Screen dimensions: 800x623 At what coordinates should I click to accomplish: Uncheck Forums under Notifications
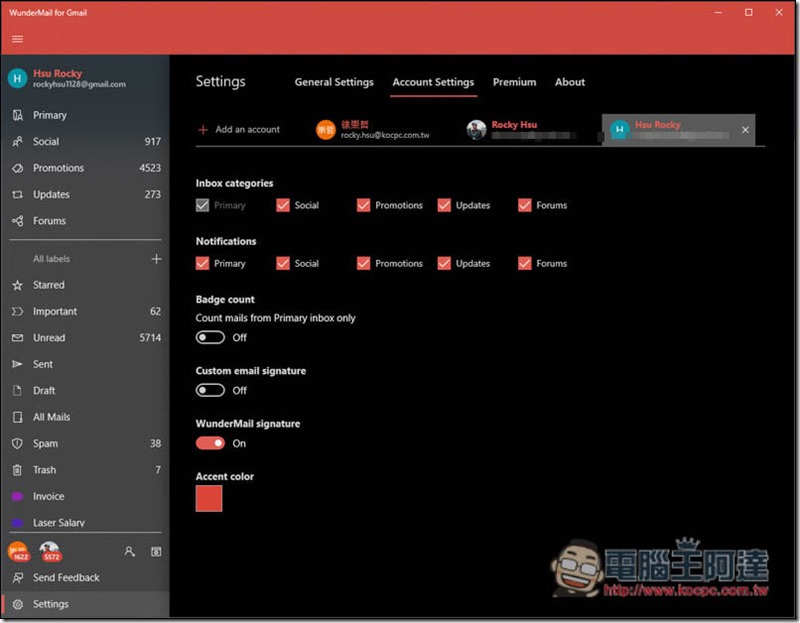coord(525,263)
